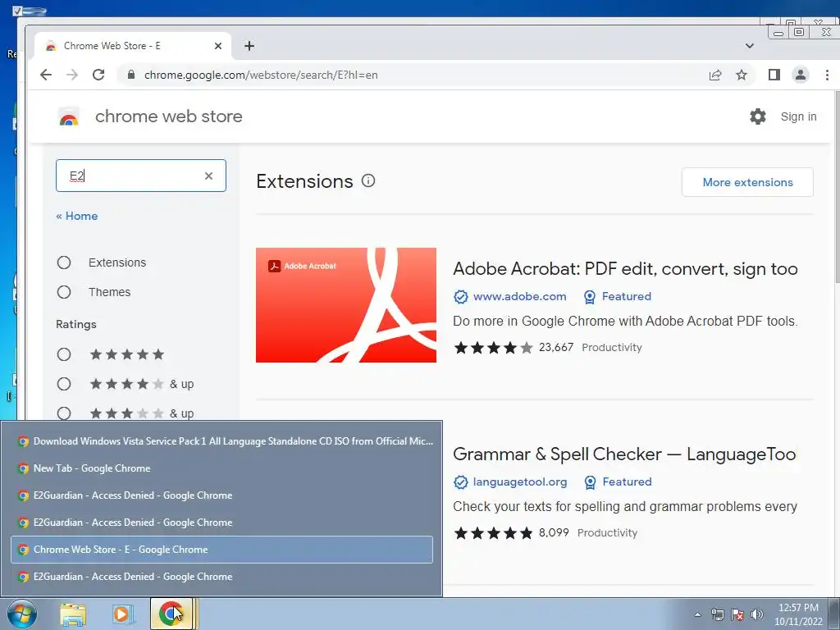Open the volume control tray icon
The height and width of the screenshot is (630, 840).
point(757,614)
